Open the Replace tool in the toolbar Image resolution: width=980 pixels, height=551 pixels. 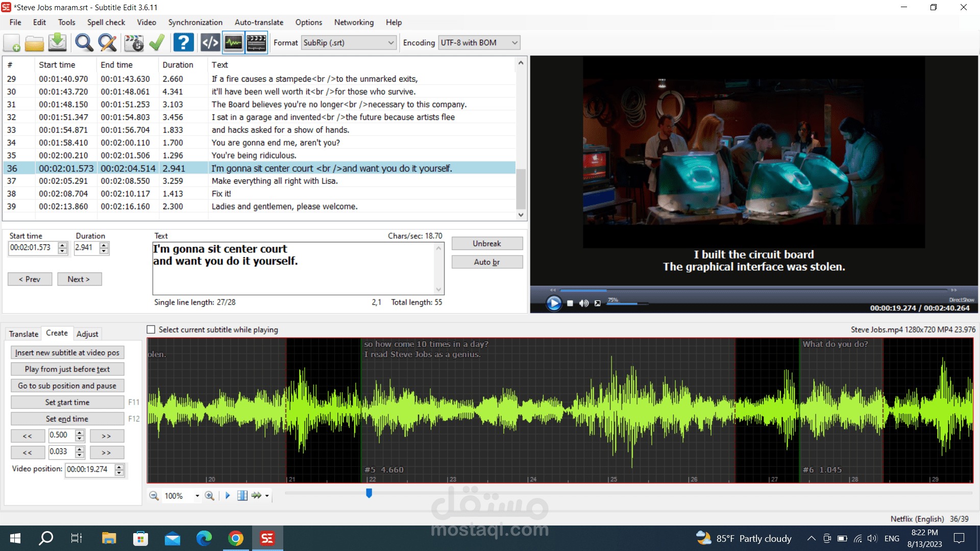coord(107,43)
